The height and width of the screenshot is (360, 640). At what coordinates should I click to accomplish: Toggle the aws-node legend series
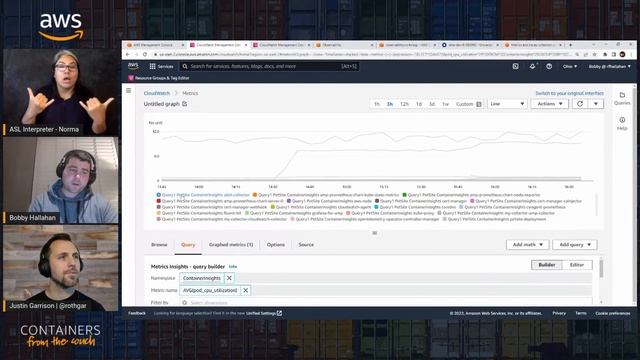tap(329, 201)
